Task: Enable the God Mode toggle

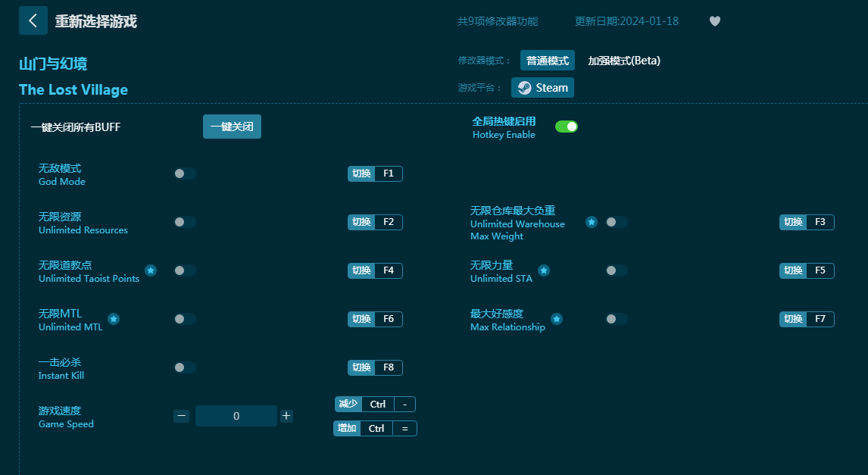Action: [184, 173]
